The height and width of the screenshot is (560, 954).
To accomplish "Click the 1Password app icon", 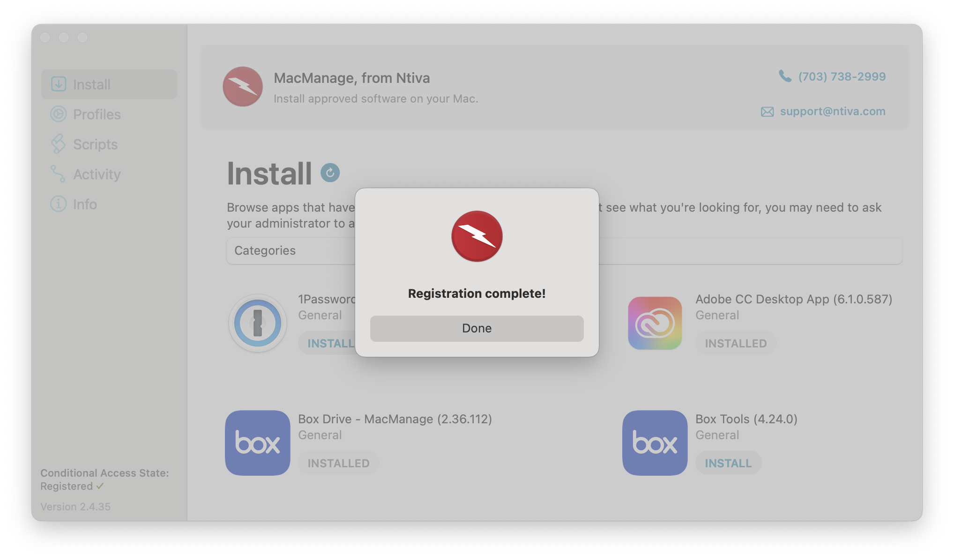I will 258,323.
